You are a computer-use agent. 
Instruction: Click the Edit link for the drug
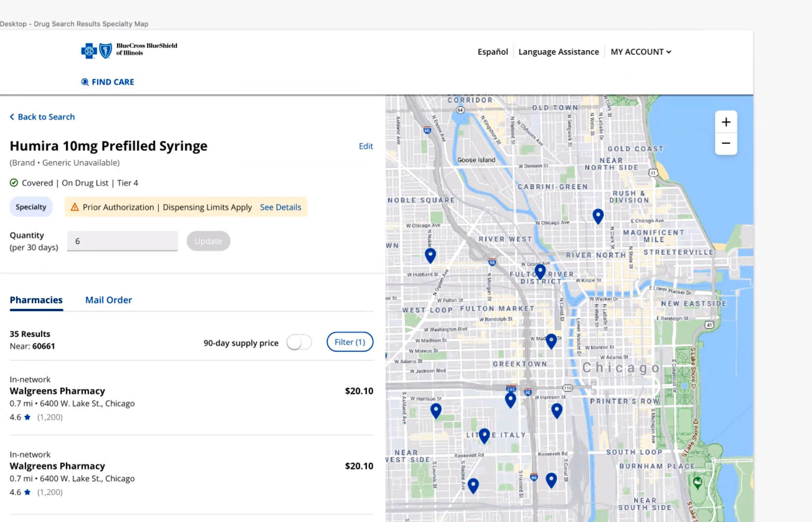(x=366, y=146)
